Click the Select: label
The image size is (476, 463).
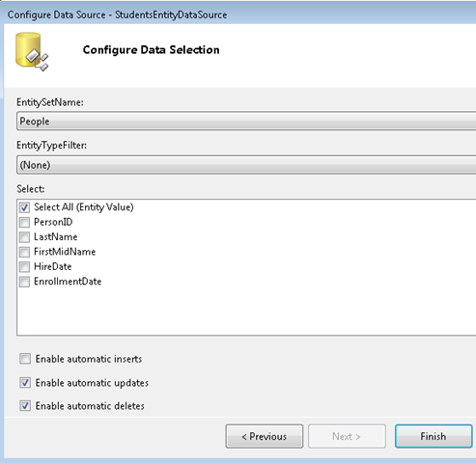[31, 189]
